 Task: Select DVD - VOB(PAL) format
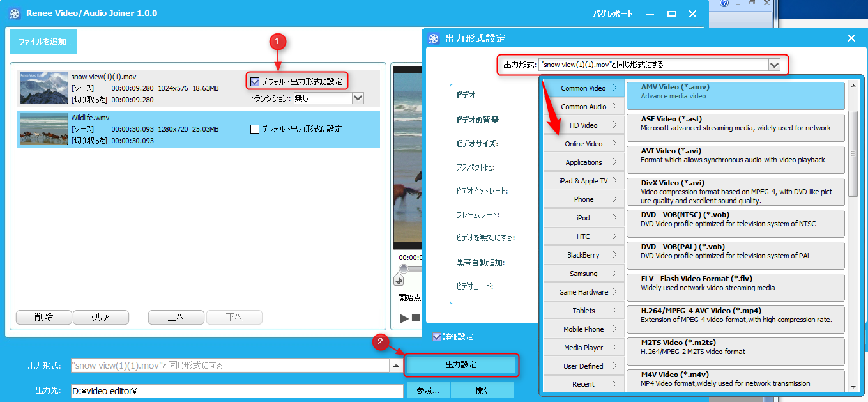(x=736, y=255)
